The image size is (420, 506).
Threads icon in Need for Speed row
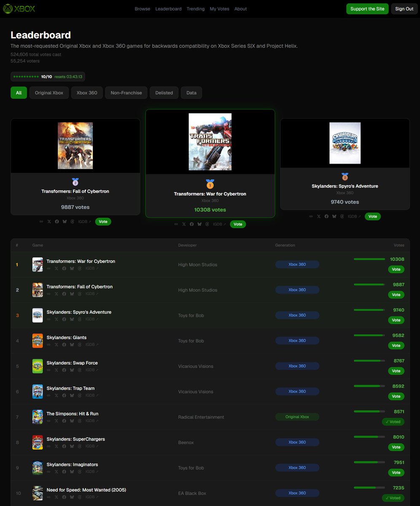(80, 497)
